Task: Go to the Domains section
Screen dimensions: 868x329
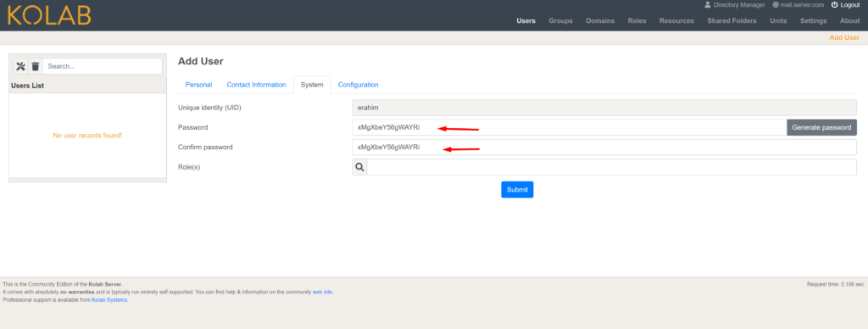Action: coord(600,21)
